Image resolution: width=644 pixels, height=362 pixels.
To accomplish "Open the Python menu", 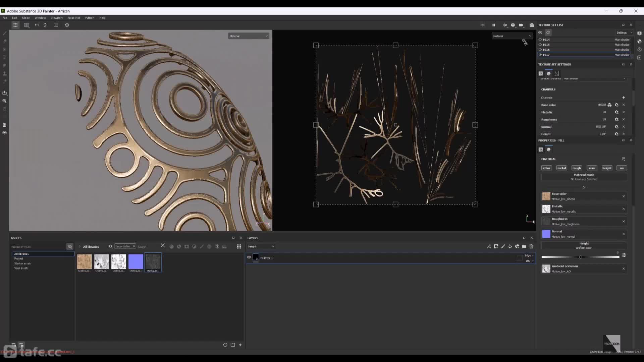I will 90,18.
